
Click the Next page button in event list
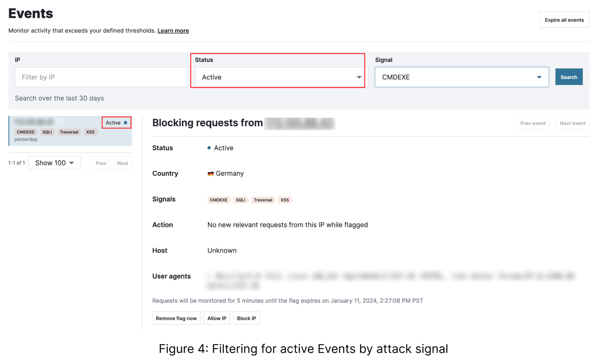tap(122, 163)
